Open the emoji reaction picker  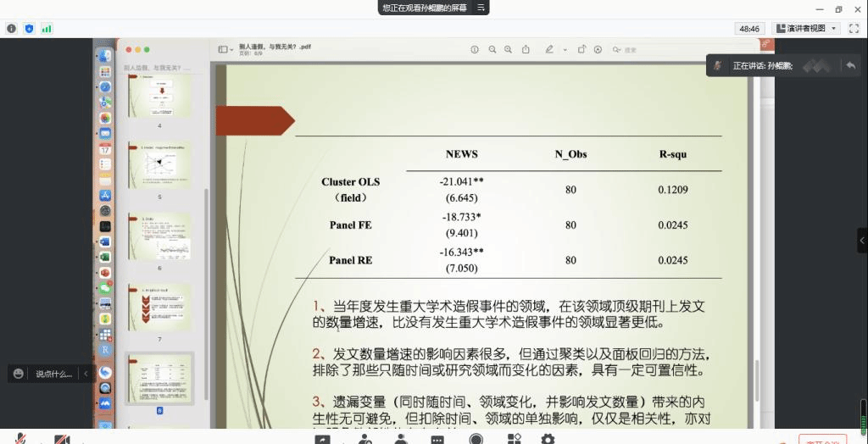(19, 374)
